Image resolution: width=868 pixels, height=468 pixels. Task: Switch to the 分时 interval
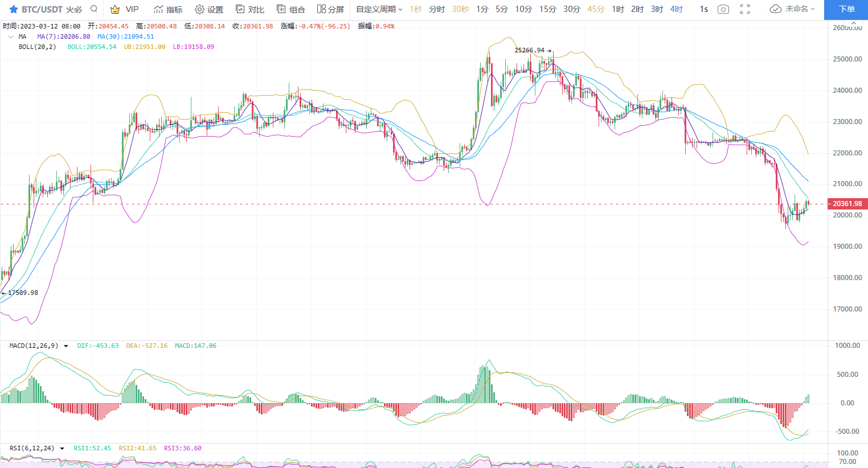pyautogui.click(x=437, y=9)
